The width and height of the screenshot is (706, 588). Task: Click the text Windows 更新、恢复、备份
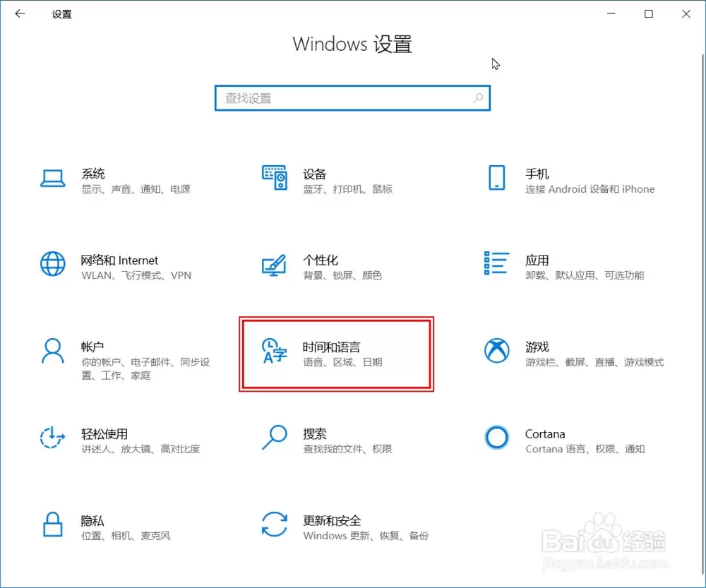366,536
